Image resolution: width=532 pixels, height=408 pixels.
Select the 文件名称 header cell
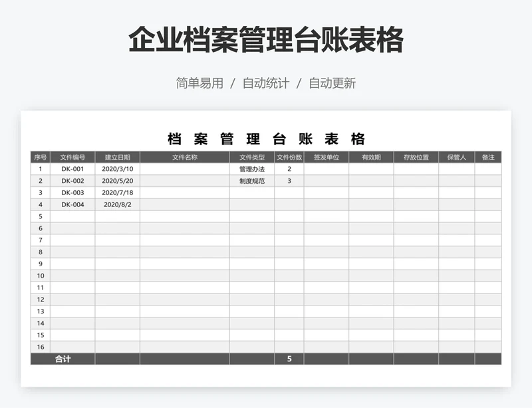185,157
